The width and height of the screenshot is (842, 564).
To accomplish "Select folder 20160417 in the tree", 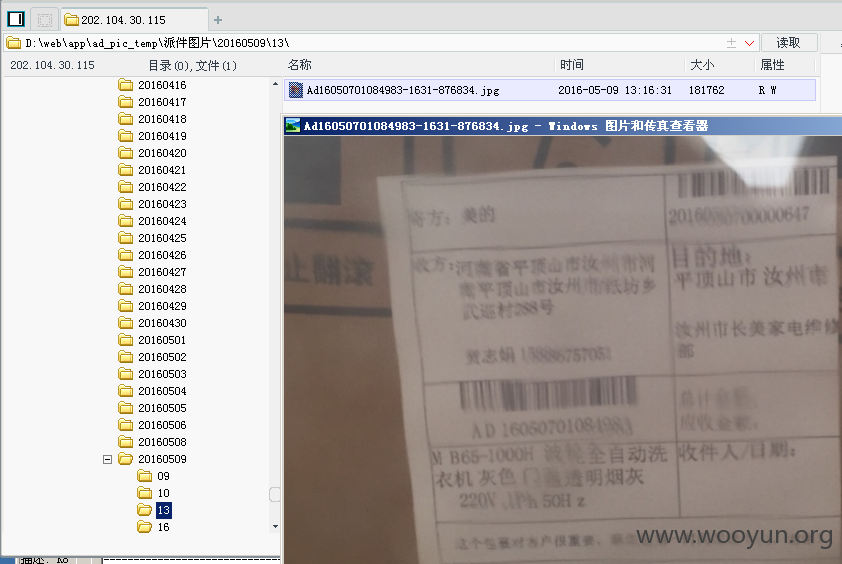I will [162, 102].
